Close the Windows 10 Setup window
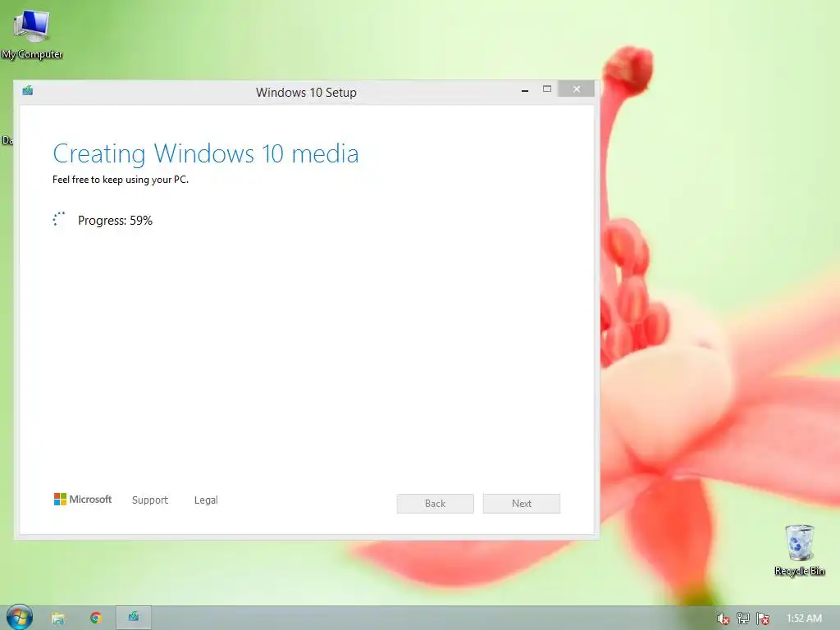840x630 pixels. [577, 89]
